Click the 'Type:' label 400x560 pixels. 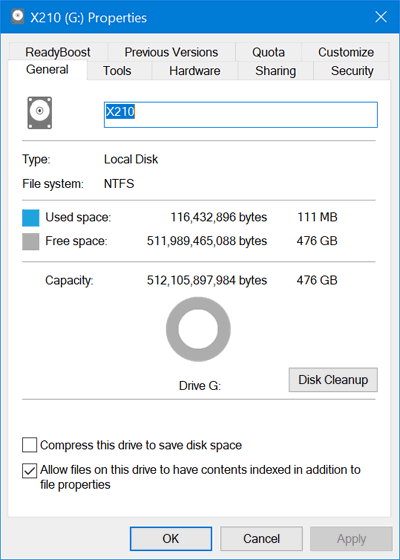[36, 160]
